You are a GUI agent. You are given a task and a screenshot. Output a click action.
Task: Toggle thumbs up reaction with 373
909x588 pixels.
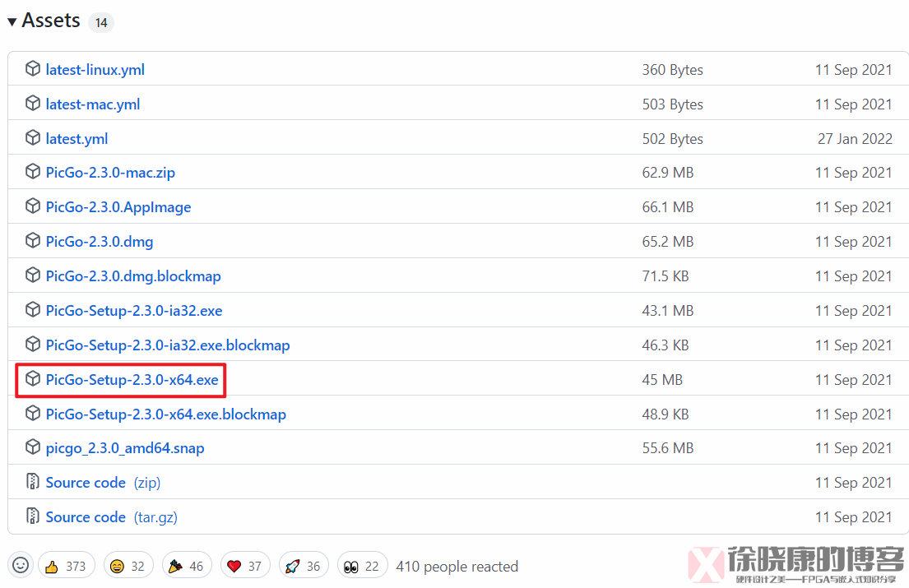coord(66,566)
